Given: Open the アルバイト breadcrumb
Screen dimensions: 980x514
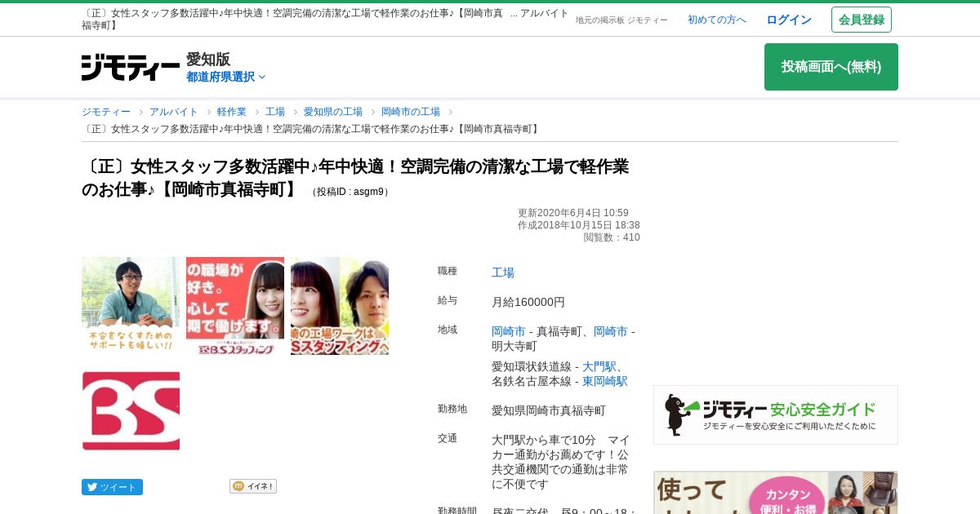Looking at the screenshot, I should 174,112.
